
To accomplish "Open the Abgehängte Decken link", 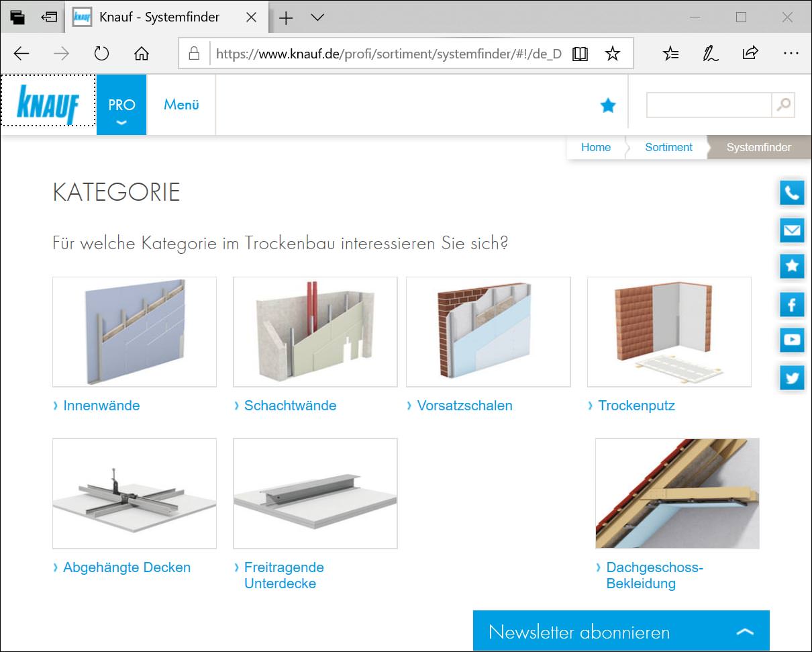I will (x=127, y=567).
